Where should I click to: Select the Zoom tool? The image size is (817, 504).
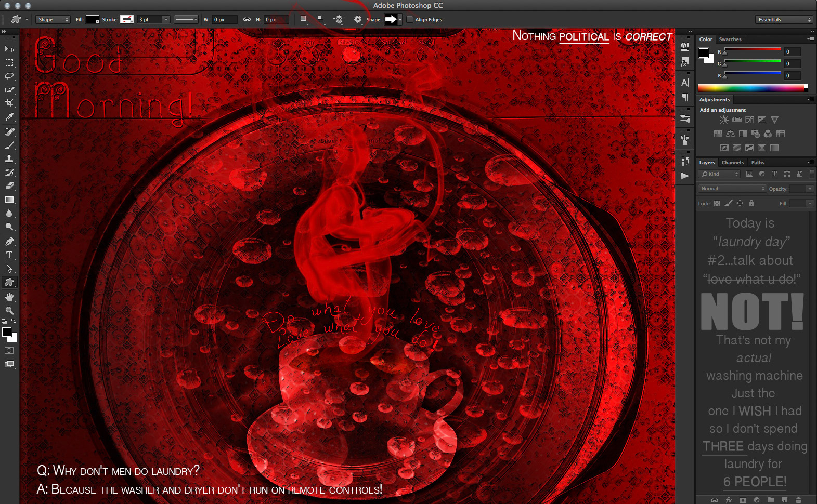pos(9,311)
